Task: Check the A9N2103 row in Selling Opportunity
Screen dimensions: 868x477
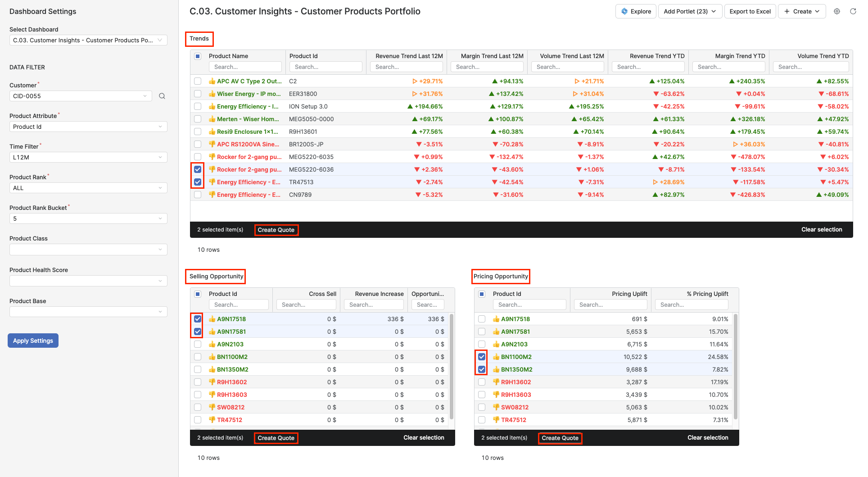Action: (197, 344)
